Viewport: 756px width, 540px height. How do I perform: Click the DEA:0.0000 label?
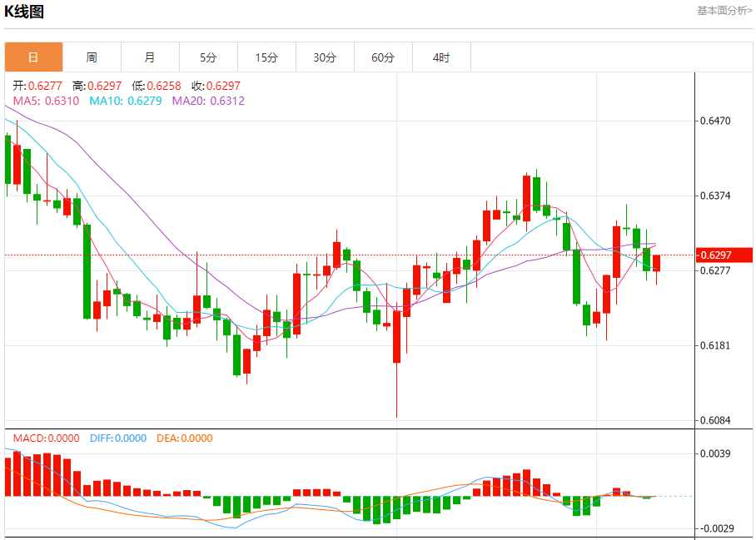coord(185,438)
